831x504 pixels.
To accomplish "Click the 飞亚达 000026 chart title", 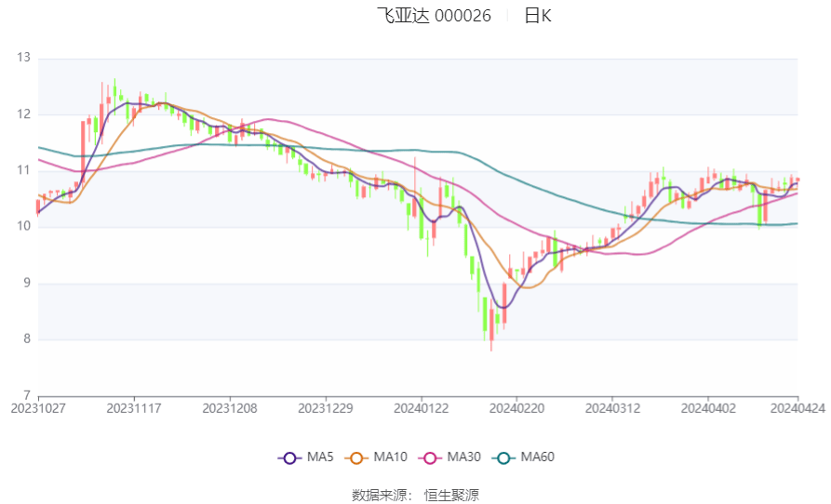I will pyautogui.click(x=434, y=16).
